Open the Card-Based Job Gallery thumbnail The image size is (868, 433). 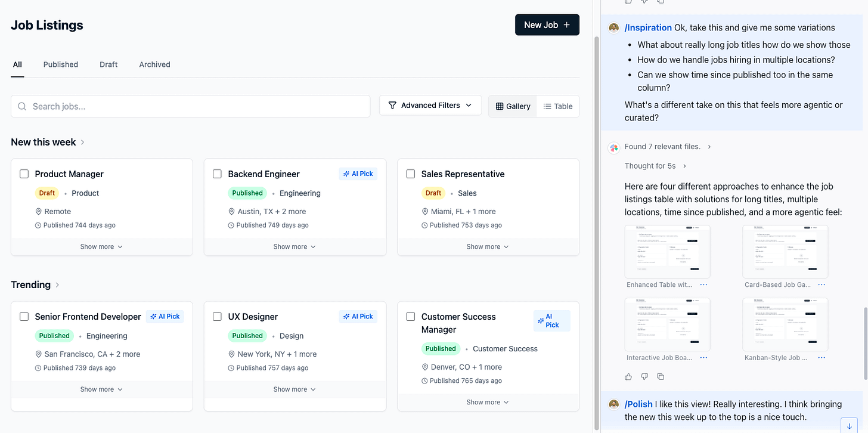click(785, 251)
